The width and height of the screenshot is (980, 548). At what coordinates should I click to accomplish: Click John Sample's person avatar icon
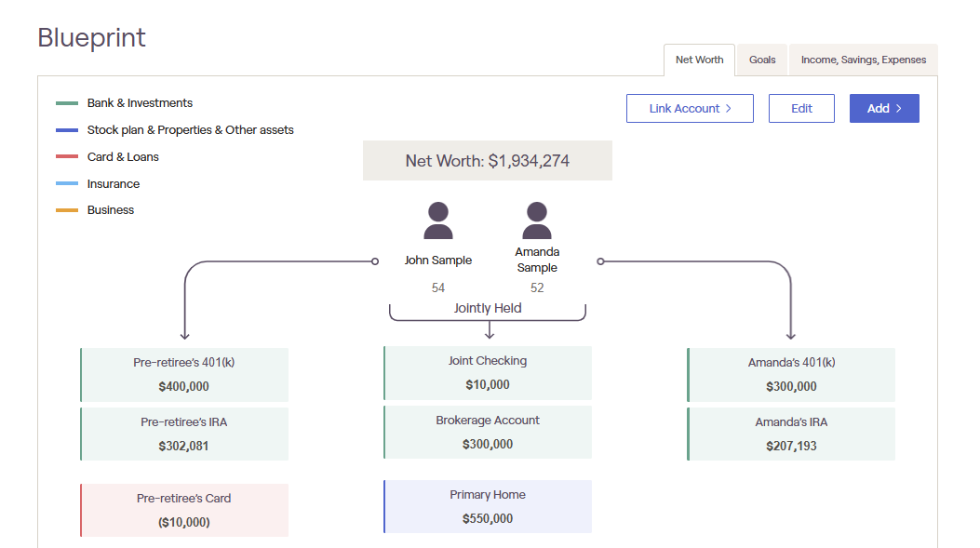[438, 221]
